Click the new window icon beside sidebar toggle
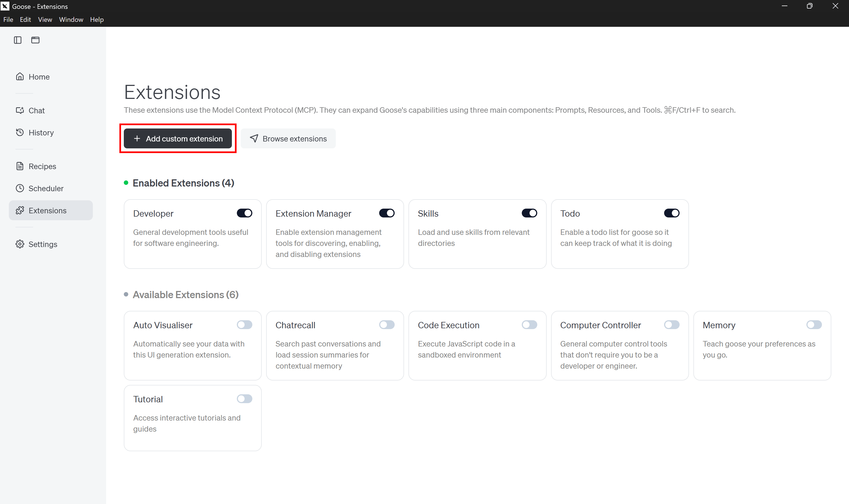Image resolution: width=849 pixels, height=504 pixels. point(35,40)
